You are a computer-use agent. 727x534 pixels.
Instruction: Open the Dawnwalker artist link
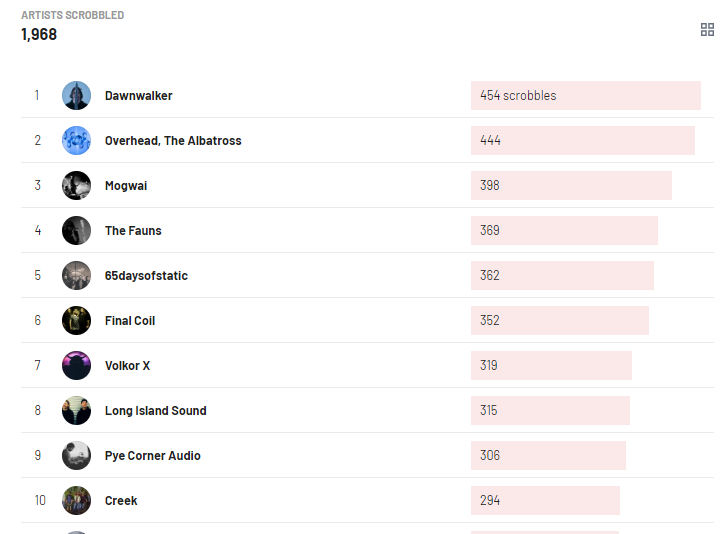pos(138,96)
